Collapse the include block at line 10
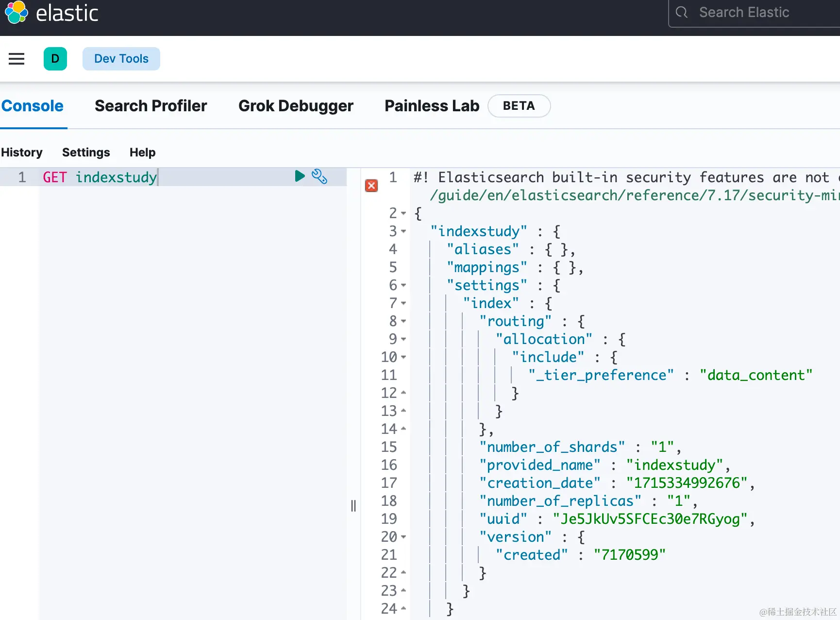This screenshot has width=840, height=620. 403,357
